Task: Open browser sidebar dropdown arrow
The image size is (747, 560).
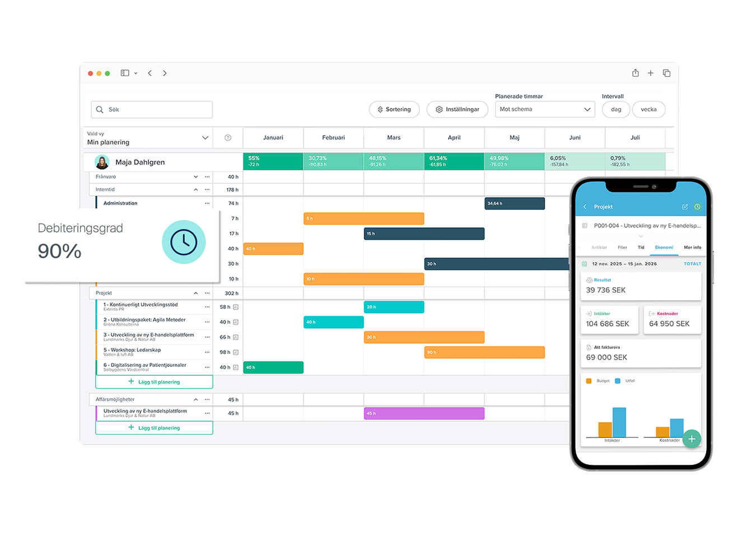Action: click(x=136, y=73)
